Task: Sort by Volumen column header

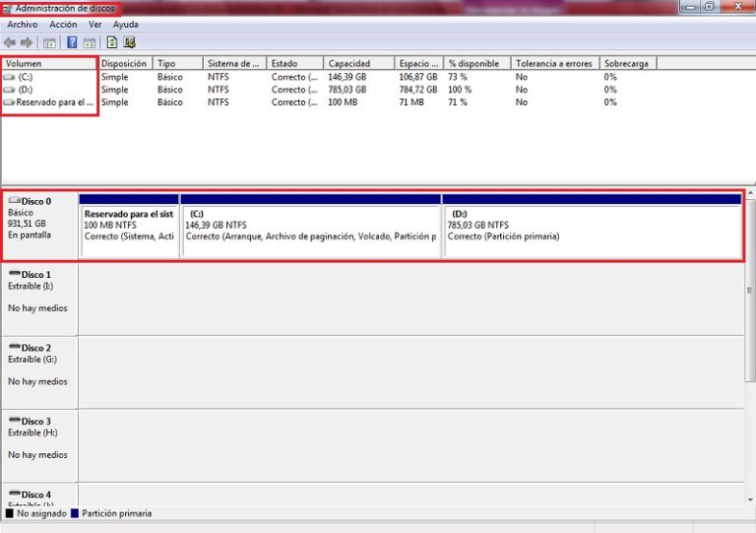Action: click(x=49, y=63)
